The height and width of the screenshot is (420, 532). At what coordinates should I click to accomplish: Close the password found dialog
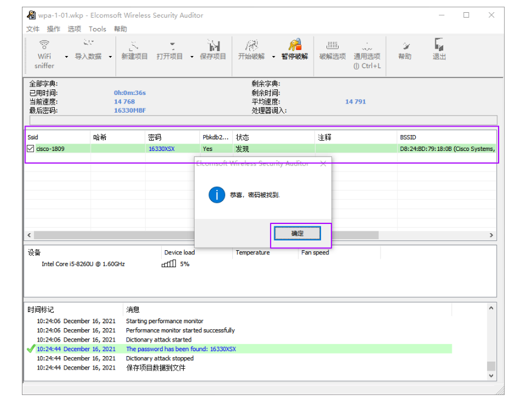pyautogui.click(x=323, y=164)
